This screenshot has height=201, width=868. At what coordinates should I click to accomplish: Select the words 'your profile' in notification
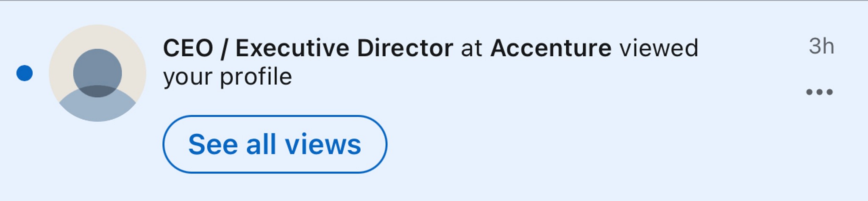[x=228, y=77]
